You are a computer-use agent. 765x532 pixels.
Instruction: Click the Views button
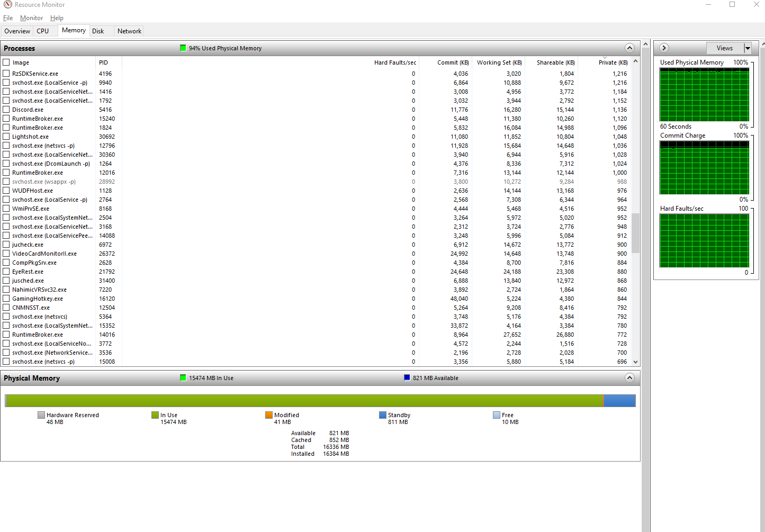(725, 48)
